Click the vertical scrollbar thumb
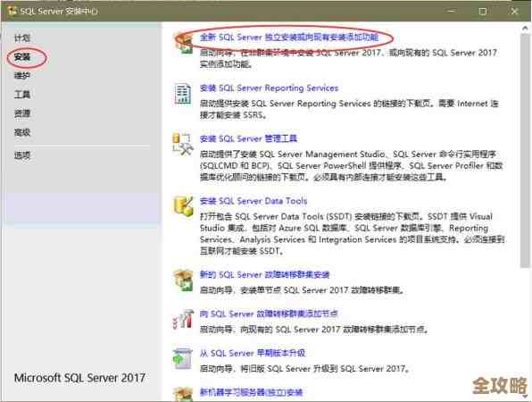This screenshot has height=402, width=532. [x=525, y=150]
